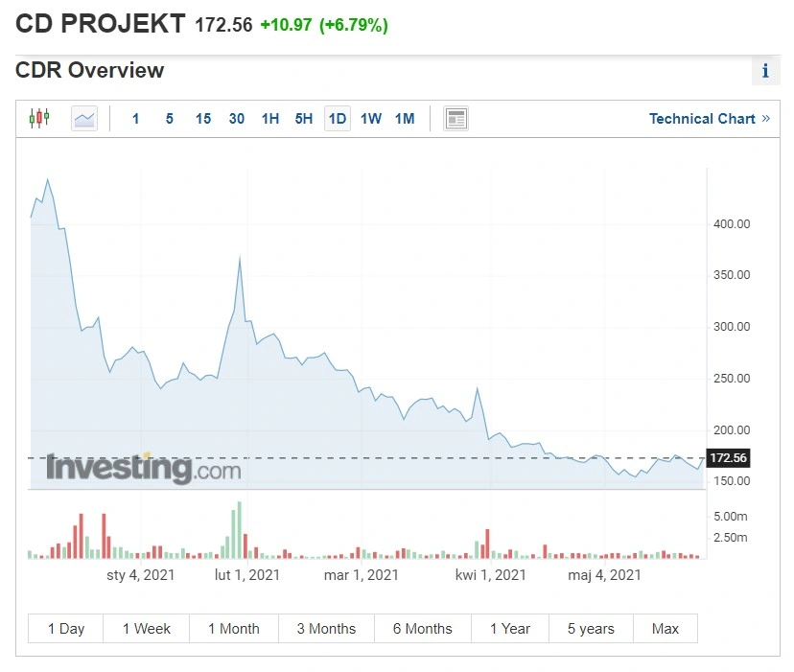Click the CDR Overview heading
Viewport: 794px width, 672px height.
(x=89, y=70)
